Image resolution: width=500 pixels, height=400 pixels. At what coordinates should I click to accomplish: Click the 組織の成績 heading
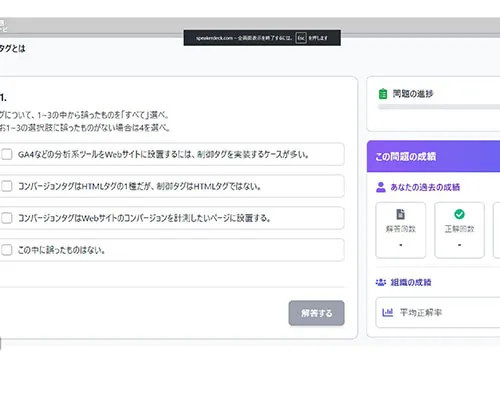pos(411,283)
